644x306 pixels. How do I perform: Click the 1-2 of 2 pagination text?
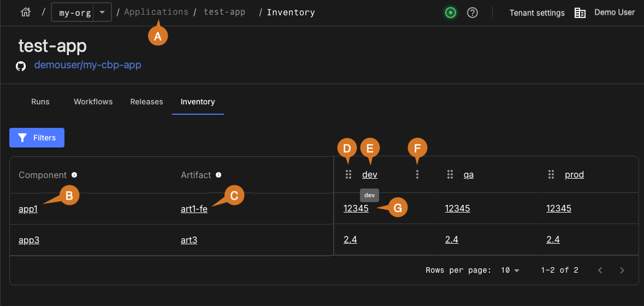click(x=560, y=270)
